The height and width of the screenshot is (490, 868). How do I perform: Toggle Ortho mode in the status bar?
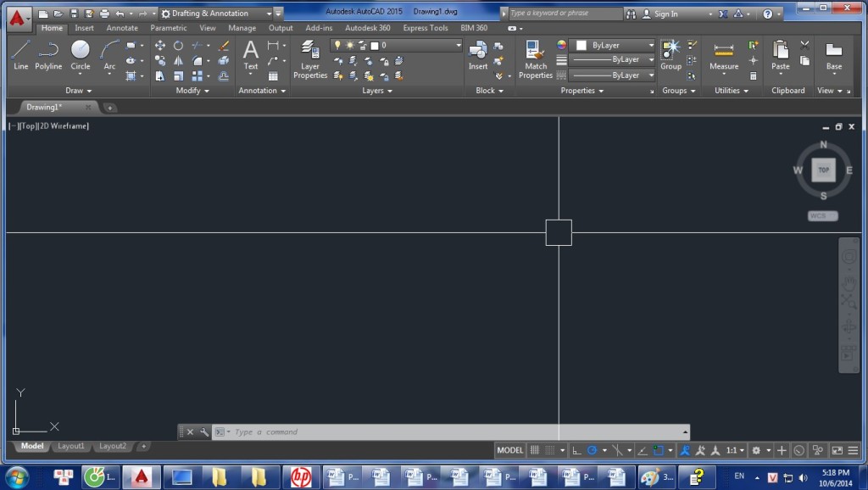(x=577, y=450)
